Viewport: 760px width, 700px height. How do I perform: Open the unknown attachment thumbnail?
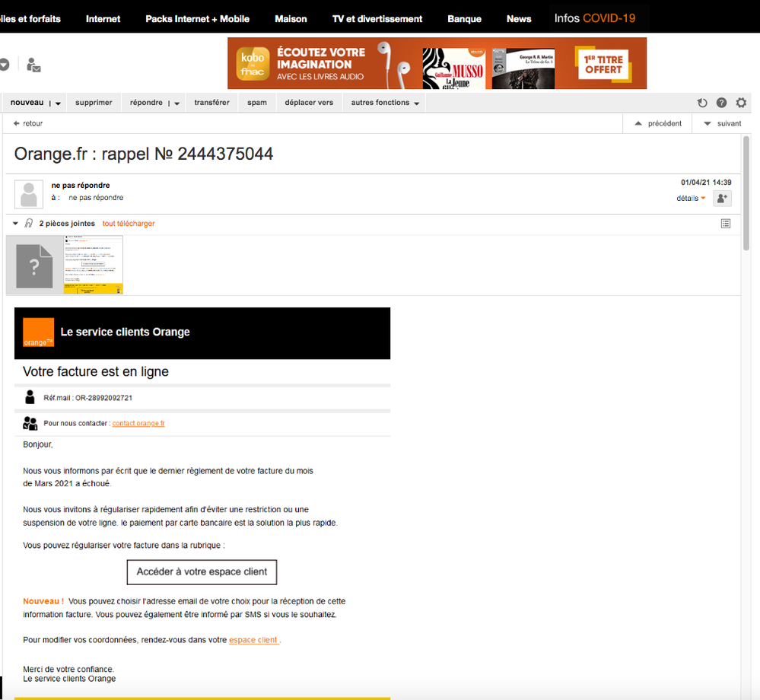(x=33, y=265)
